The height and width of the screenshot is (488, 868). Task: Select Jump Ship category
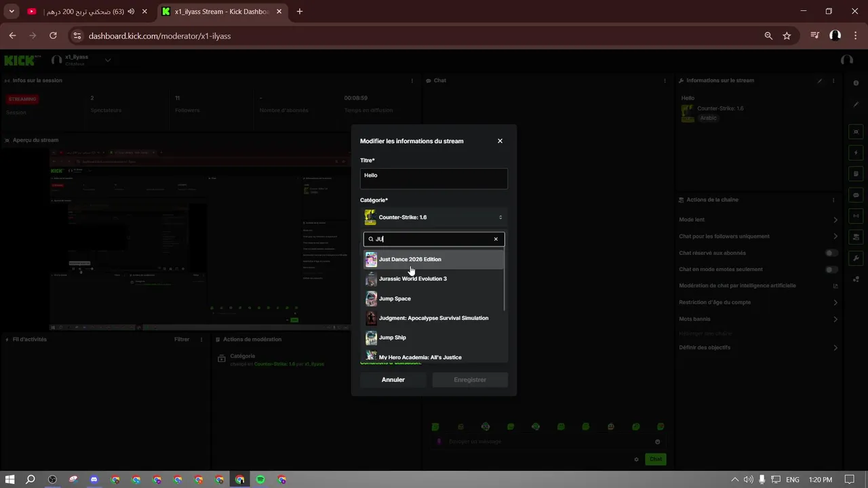[x=434, y=338]
